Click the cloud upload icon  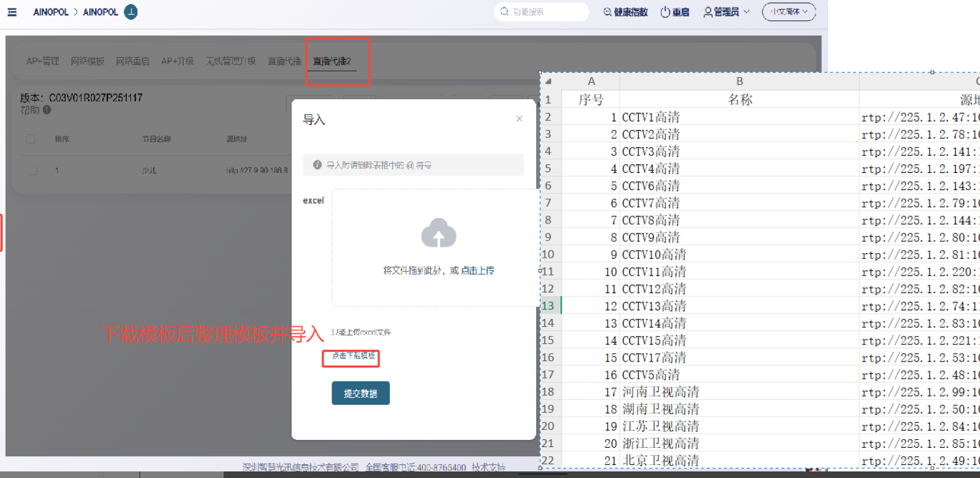[439, 234]
